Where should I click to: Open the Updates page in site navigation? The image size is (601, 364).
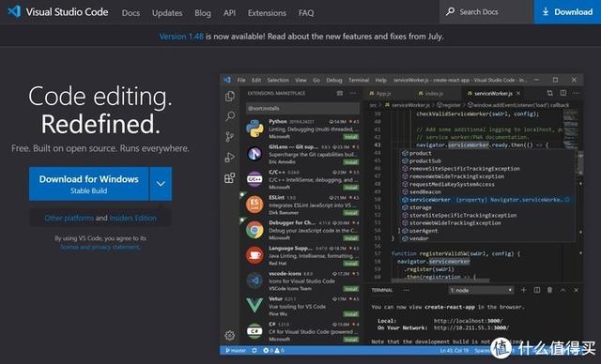167,13
